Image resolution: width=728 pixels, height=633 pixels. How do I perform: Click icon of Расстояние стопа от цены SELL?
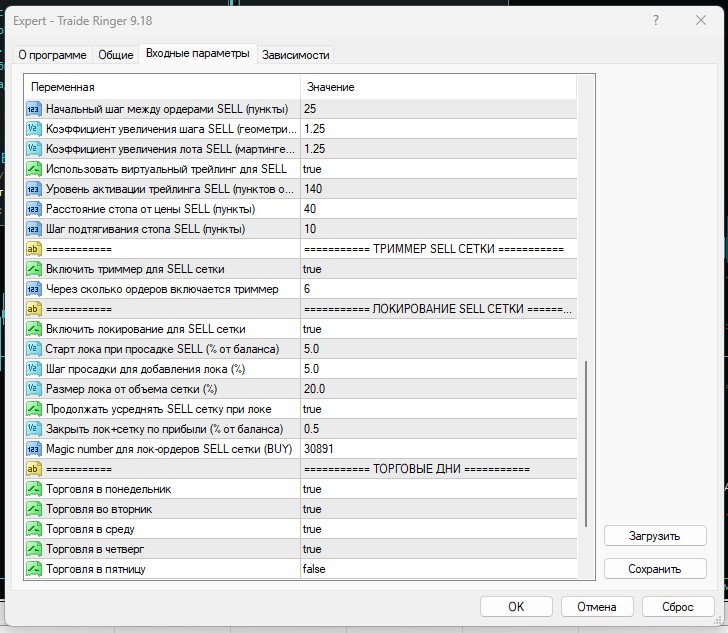34,209
